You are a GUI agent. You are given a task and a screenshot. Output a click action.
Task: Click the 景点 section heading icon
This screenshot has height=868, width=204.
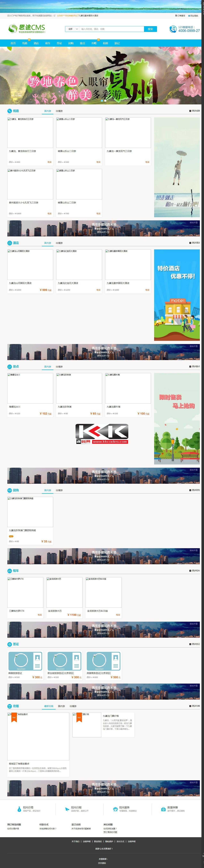9,366
